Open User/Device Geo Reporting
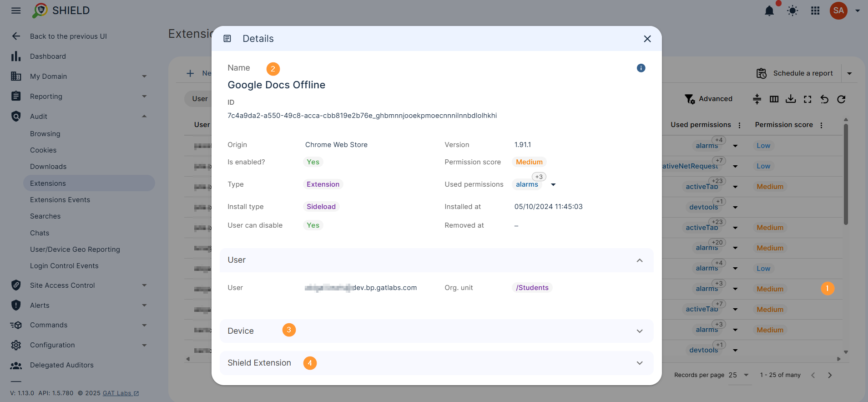 [75, 249]
